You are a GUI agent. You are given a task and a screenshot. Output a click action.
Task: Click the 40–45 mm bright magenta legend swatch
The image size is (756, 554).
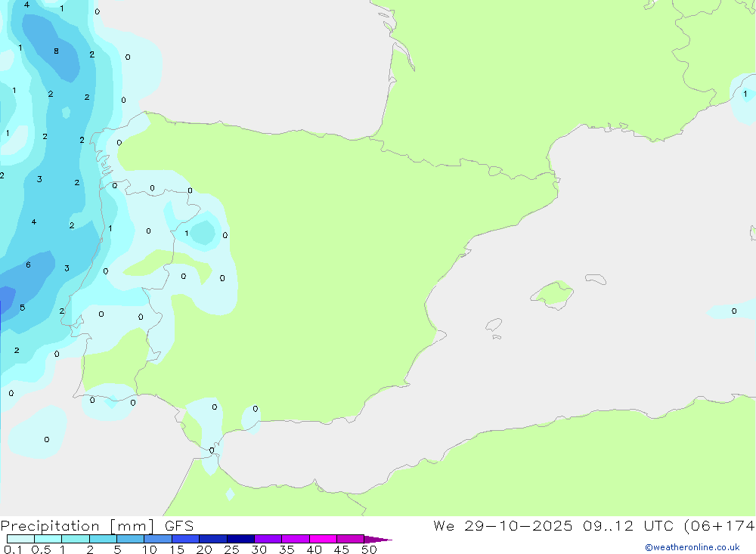323,539
